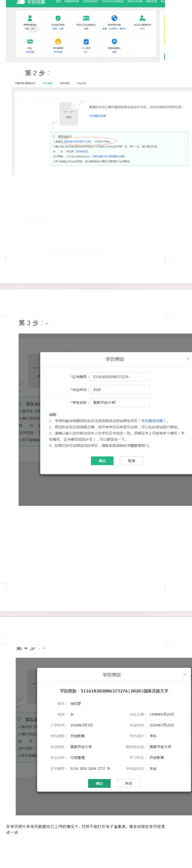Open 高等教育信息 in the top navigation bar

pos(72,1)
